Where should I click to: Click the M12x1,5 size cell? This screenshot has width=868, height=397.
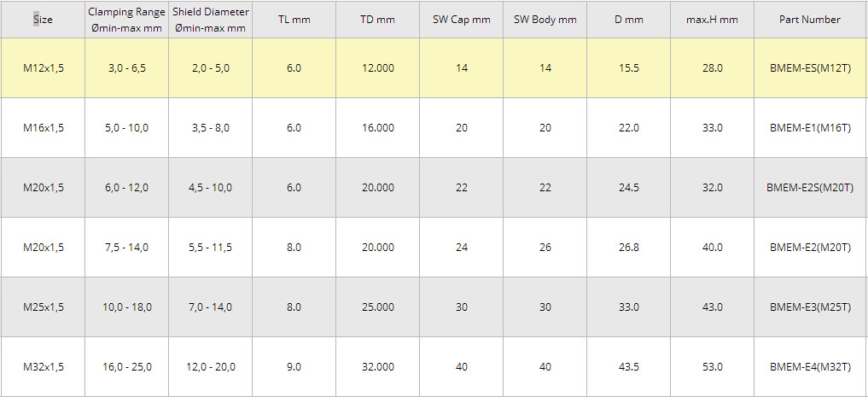[44, 68]
